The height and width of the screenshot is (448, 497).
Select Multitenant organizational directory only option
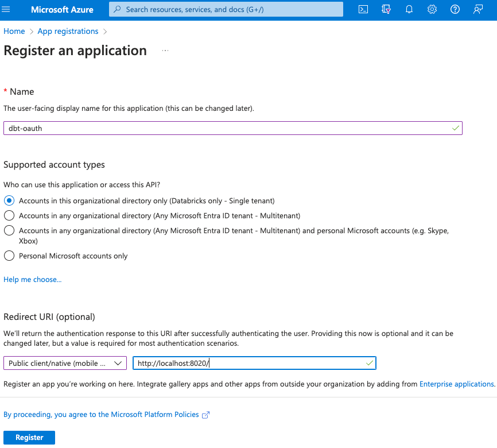(9, 216)
